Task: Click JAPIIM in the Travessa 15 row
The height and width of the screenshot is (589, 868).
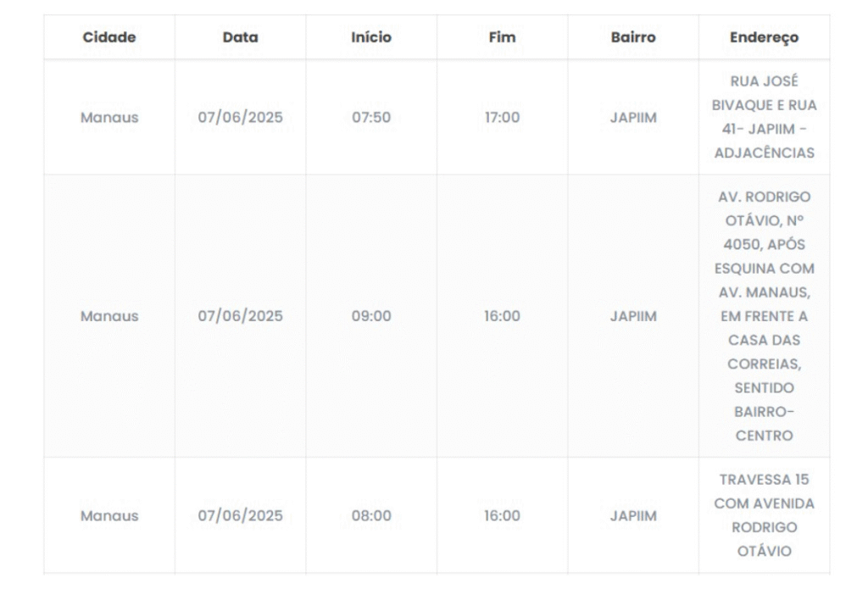Action: [x=633, y=516]
